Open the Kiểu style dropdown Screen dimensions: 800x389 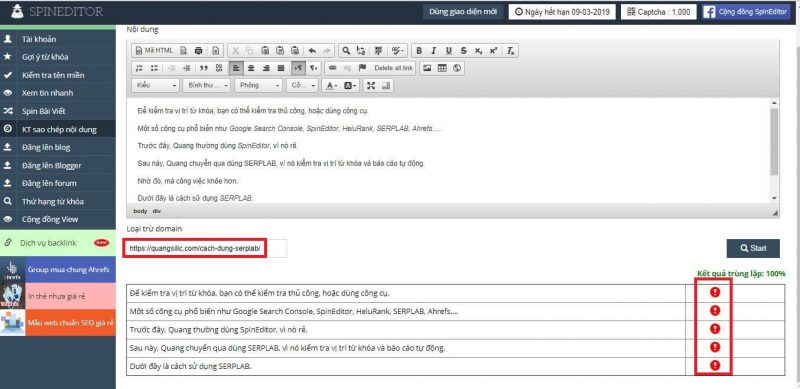coord(156,86)
